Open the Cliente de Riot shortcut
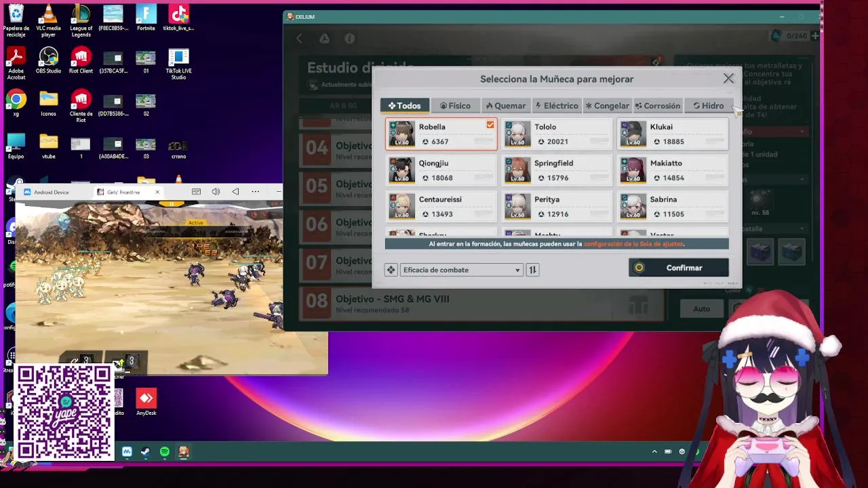This screenshot has height=488, width=868. pyautogui.click(x=81, y=106)
